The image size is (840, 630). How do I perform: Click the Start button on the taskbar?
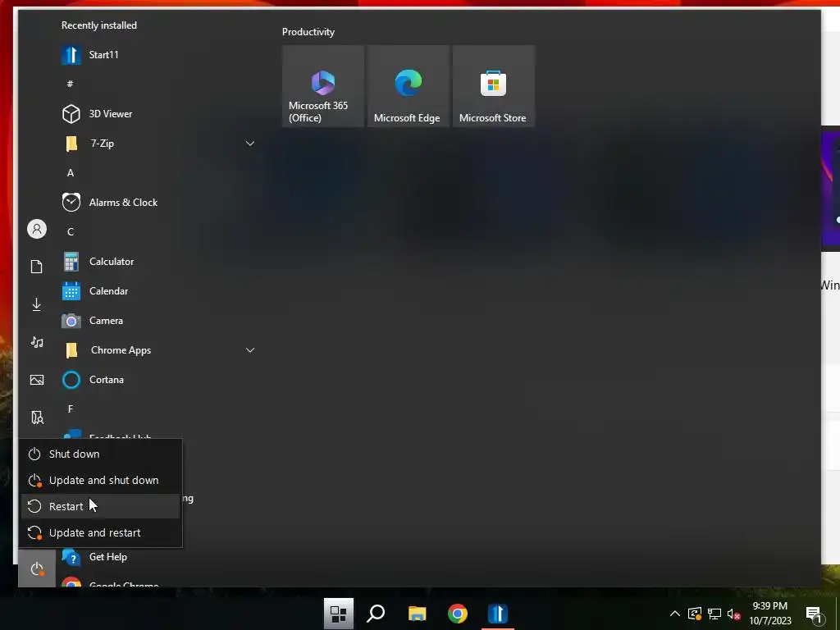click(x=339, y=614)
